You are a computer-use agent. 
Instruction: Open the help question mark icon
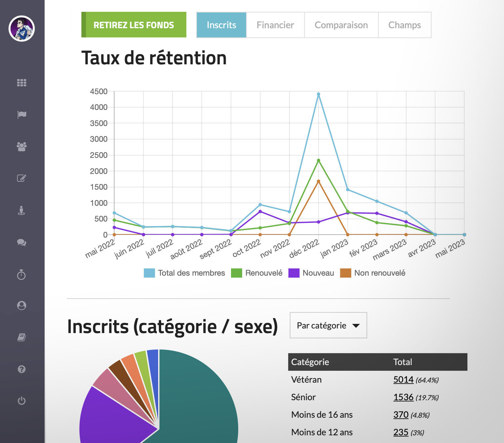22,369
